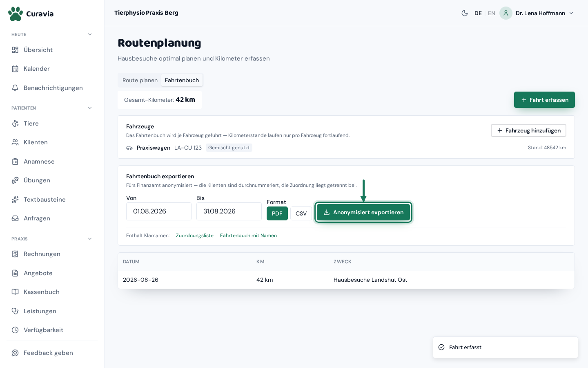Open the Übersicht dashboard icon
This screenshot has width=588, height=368.
click(15, 50)
